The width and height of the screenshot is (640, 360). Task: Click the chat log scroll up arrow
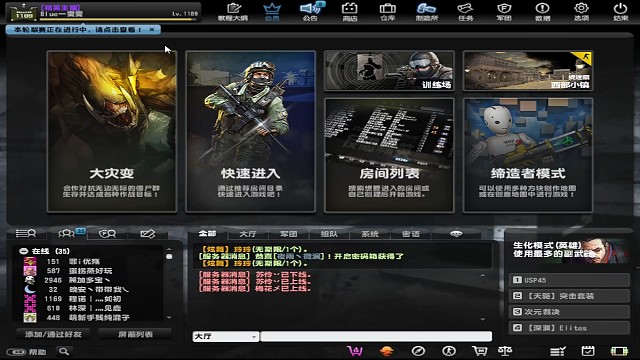click(483, 276)
